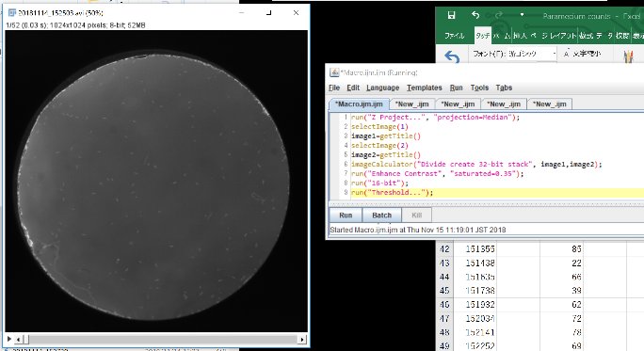Click the greyed Redo arrow in Excel's title bar
Image resolution: width=644 pixels, height=351 pixels.
click(499, 16)
